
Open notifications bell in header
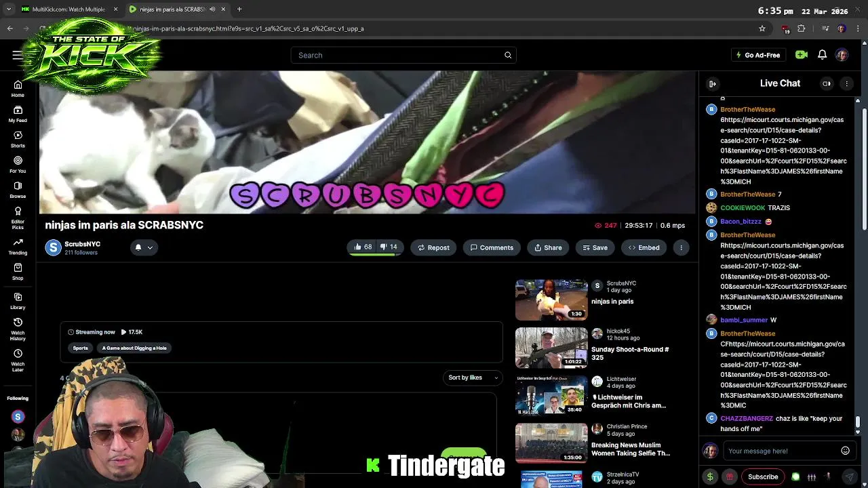822,55
